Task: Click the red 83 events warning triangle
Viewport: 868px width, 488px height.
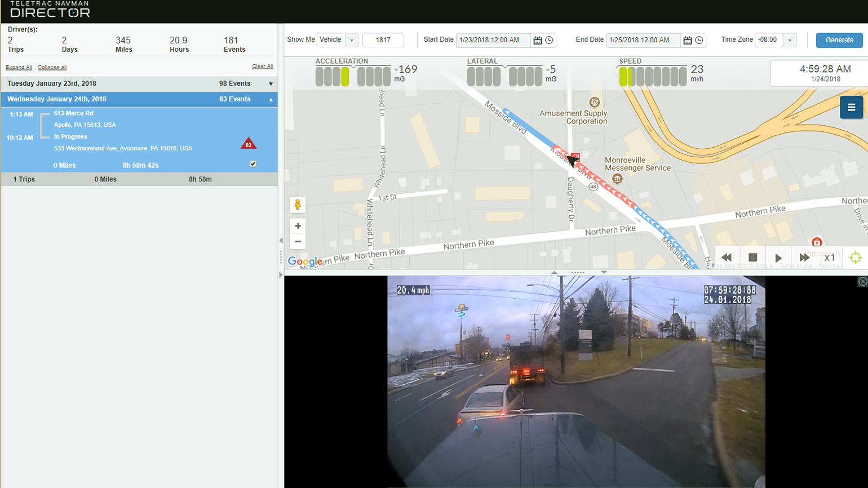Action: [x=248, y=143]
